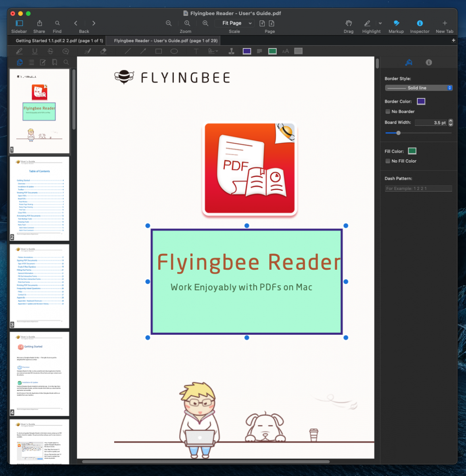Pick the Border Color swatch in Inspector
The height and width of the screenshot is (476, 466).
click(x=421, y=102)
